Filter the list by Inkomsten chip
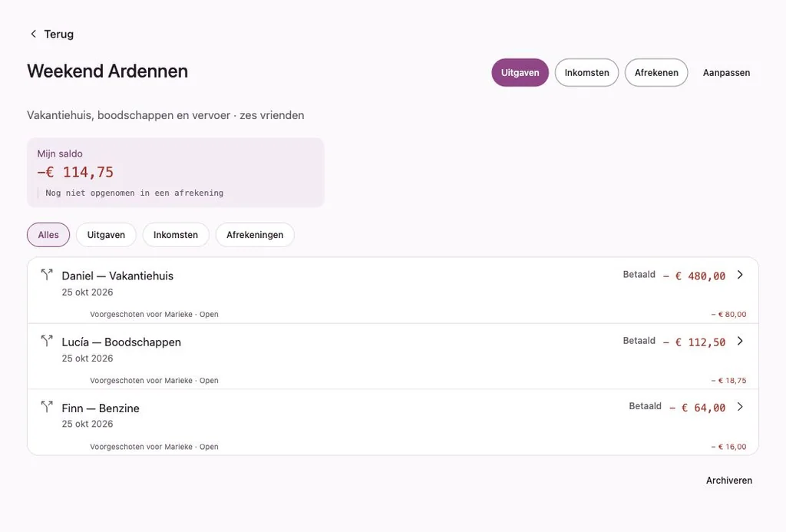Screen dimensions: 786x532 tap(176, 235)
